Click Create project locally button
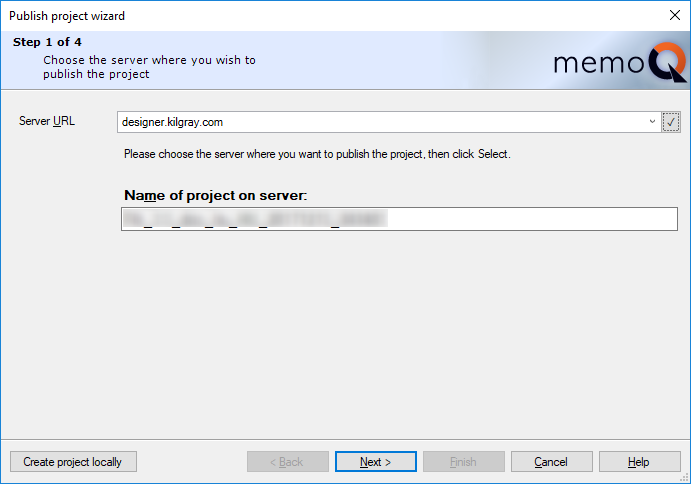The width and height of the screenshot is (691, 484). point(73,462)
